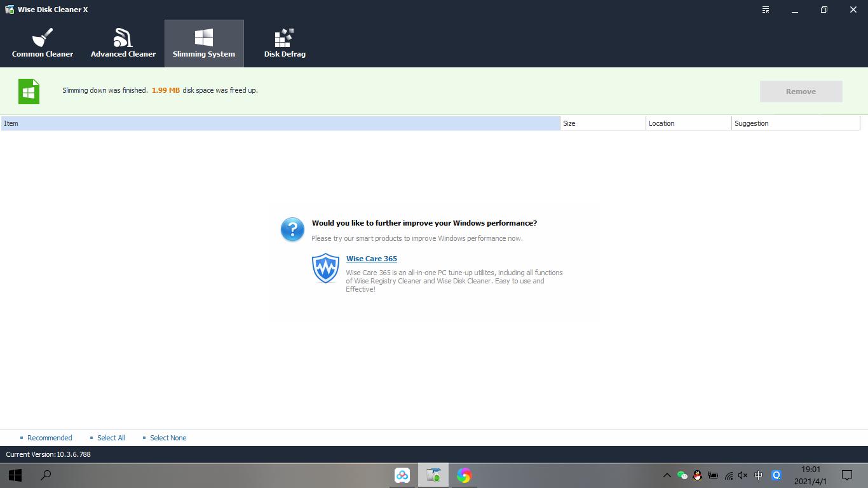Open the Windows notification center
This screenshot has height=488, width=868.
click(847, 475)
